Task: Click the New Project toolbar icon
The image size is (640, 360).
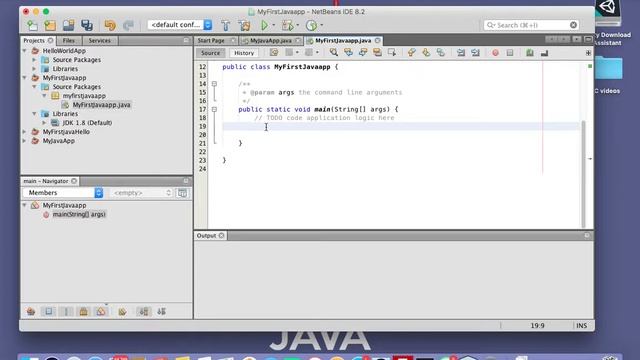Action: (50, 25)
